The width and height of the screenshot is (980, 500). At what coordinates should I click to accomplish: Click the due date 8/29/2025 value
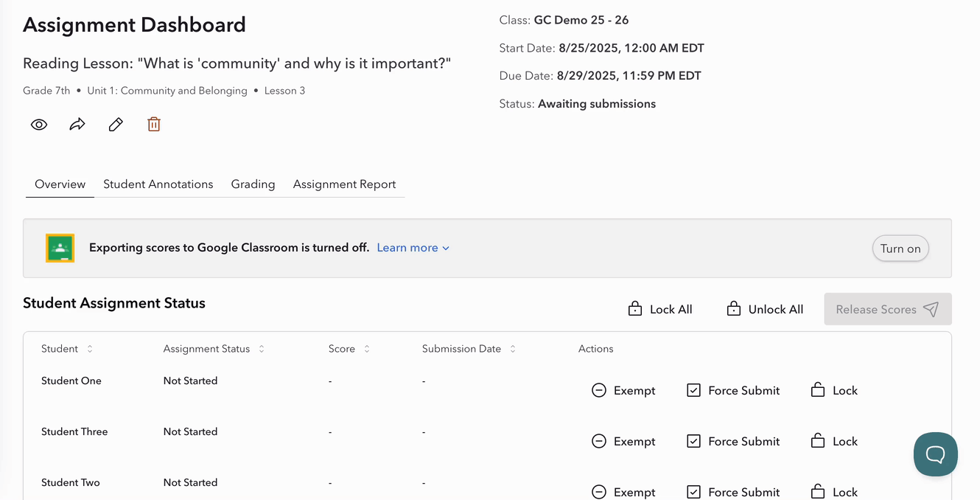[629, 76]
